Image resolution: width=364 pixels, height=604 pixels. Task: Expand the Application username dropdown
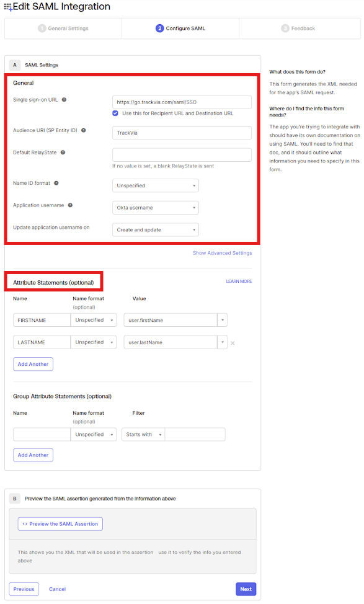(x=156, y=208)
